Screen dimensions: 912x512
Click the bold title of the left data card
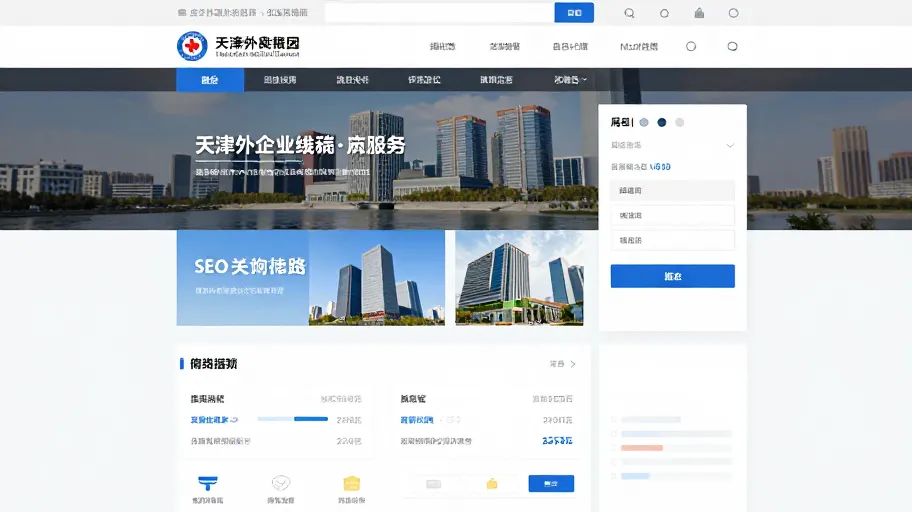207,399
